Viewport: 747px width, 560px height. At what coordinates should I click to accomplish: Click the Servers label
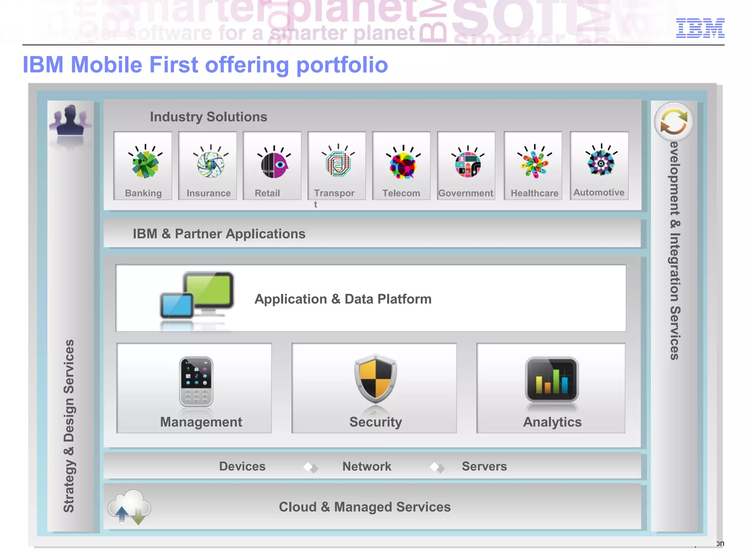[484, 466]
